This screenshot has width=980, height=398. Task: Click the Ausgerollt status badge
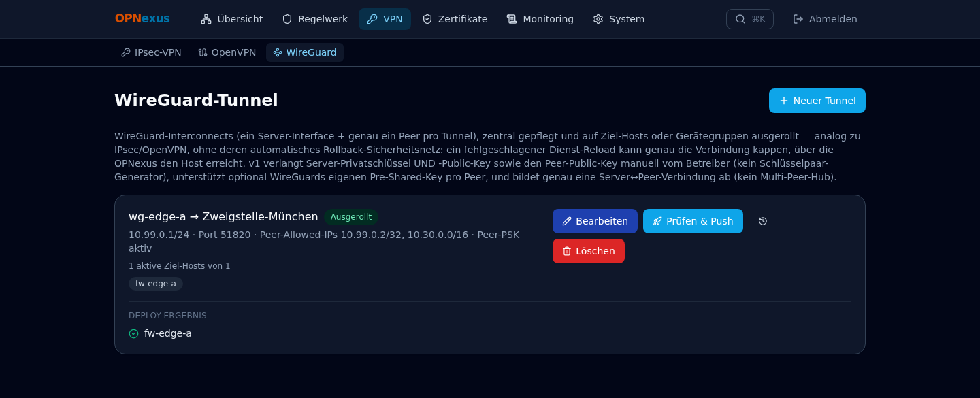tap(351, 217)
